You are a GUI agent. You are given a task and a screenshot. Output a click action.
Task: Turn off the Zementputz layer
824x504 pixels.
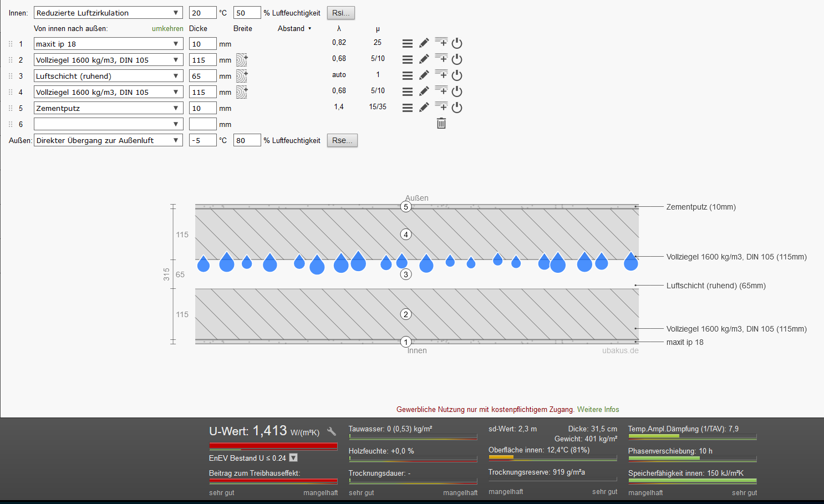(x=457, y=108)
